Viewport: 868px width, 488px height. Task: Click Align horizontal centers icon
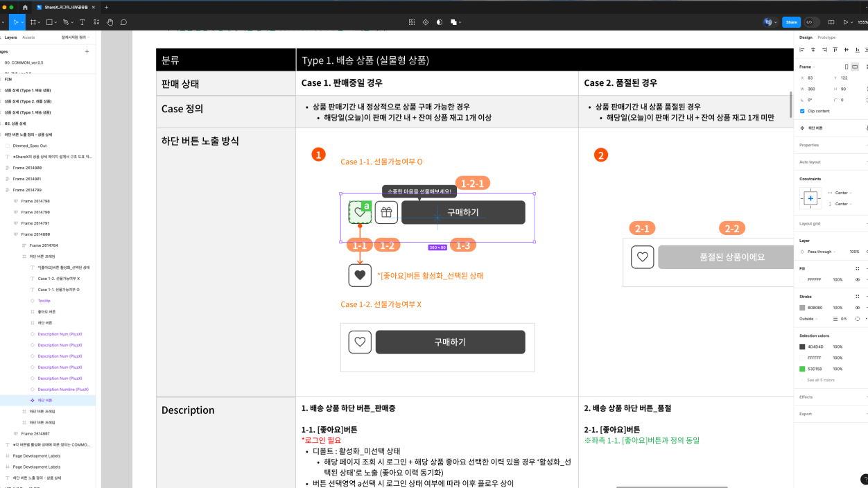pos(813,50)
